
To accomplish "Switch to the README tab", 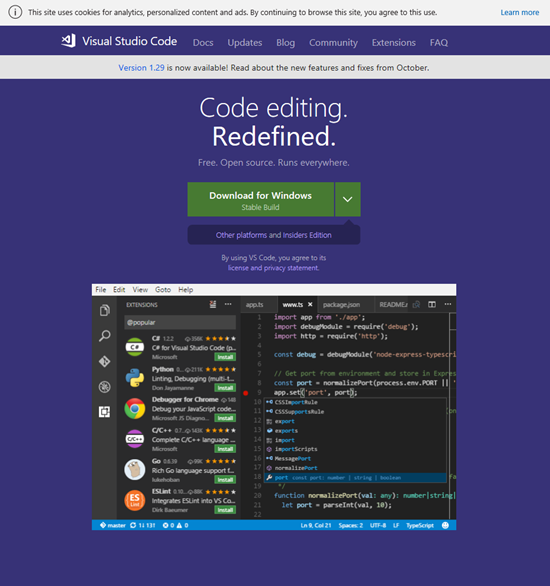I will click(x=393, y=305).
